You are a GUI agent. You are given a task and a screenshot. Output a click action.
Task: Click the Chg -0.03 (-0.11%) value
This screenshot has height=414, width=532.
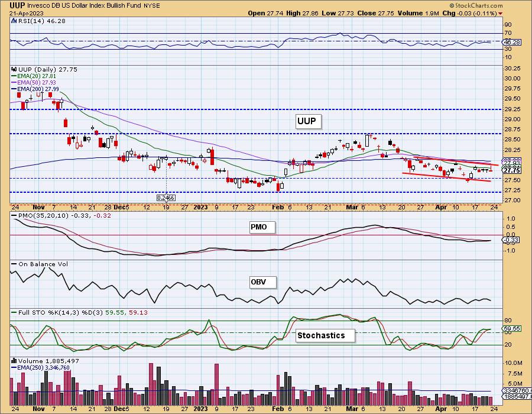click(469, 13)
